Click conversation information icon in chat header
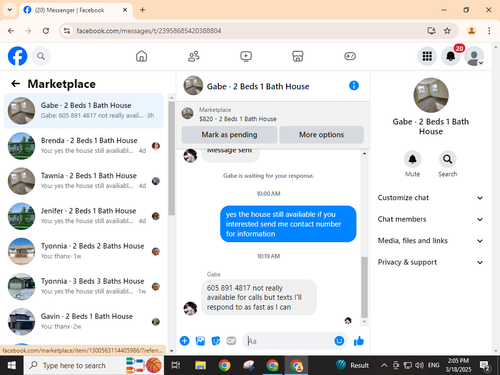 coord(354,86)
